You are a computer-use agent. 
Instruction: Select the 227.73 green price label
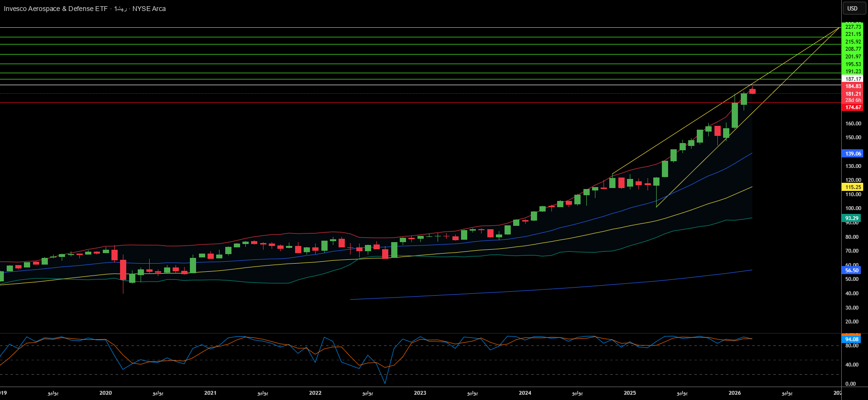click(x=853, y=27)
